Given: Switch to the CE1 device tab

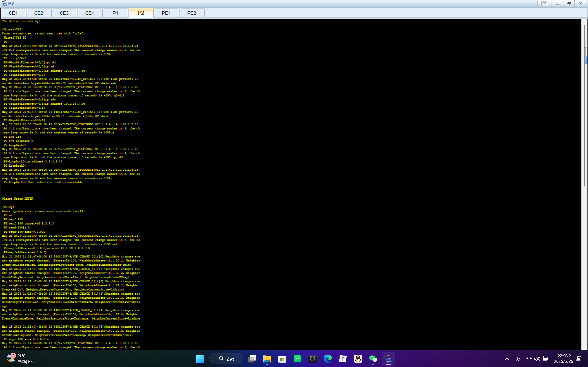Looking at the screenshot, I should pyautogui.click(x=13, y=13).
